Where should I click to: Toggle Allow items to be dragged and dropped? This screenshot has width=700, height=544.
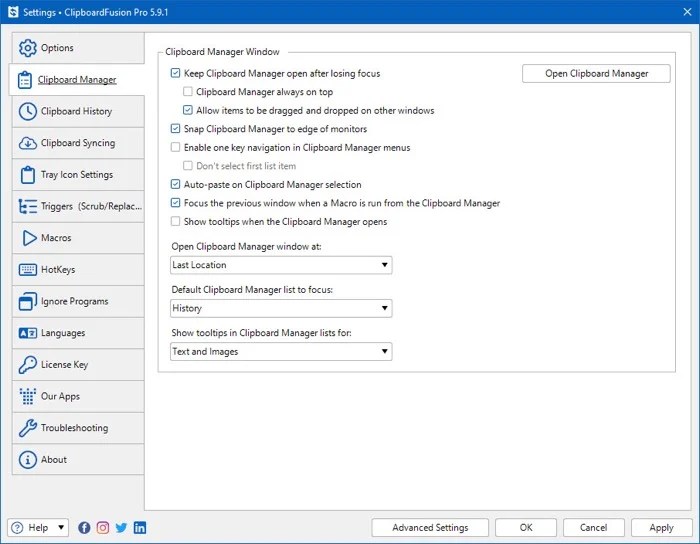188,110
